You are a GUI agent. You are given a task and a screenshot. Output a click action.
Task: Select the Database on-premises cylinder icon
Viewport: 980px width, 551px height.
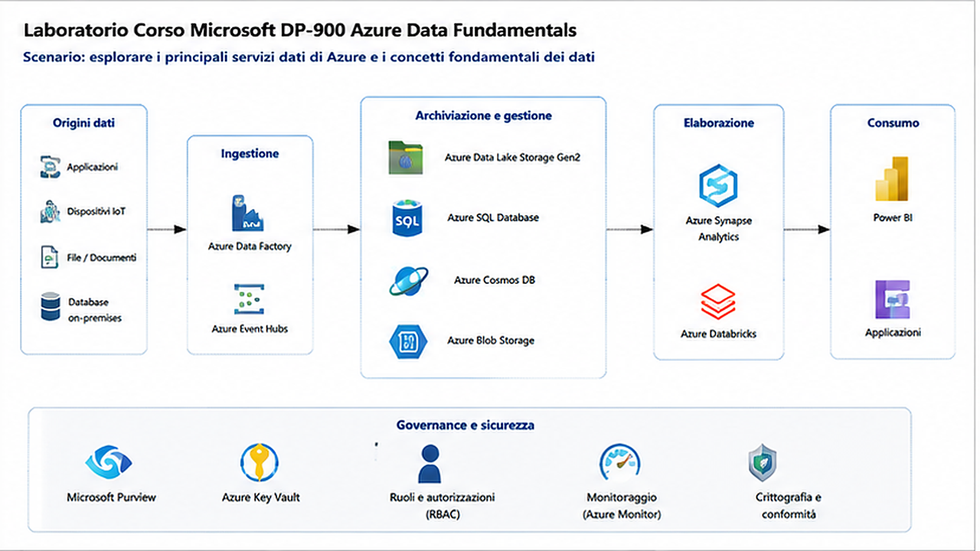pyautogui.click(x=50, y=308)
